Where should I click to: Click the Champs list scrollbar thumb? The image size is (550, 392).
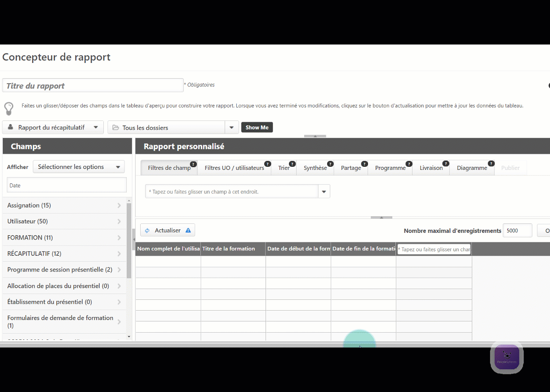click(x=129, y=241)
